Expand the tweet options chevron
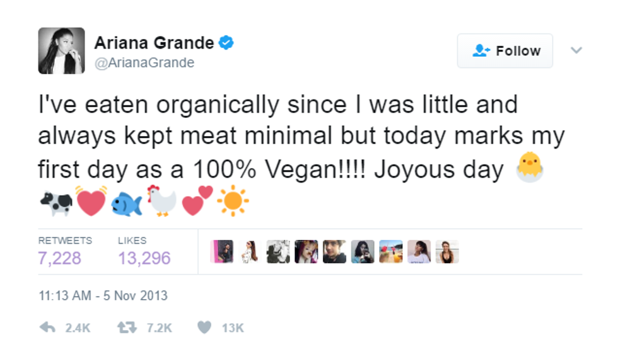Viewport: 618px width, 364px height. coord(576,50)
